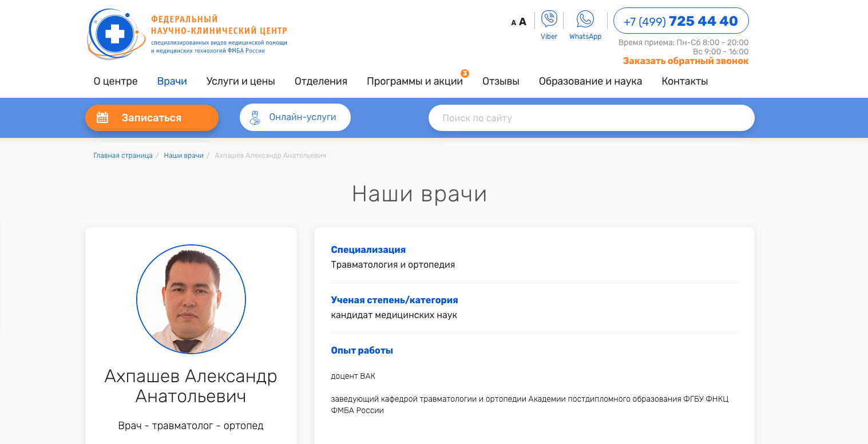868x444 pixels.
Task: Click the orange badge on Программы и акции
Action: [465, 73]
